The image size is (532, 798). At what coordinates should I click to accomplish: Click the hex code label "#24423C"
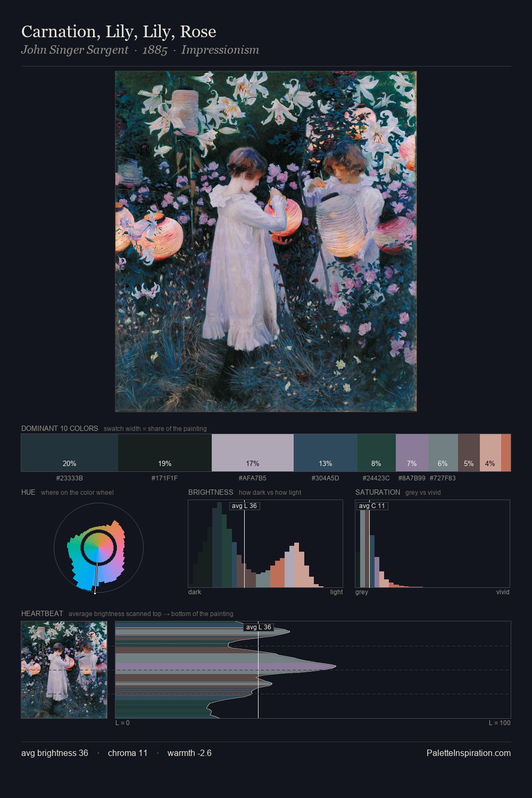pos(376,478)
